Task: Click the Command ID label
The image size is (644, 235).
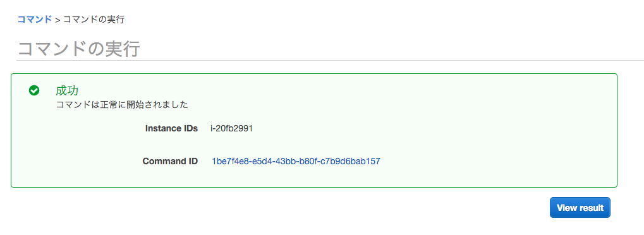Action: click(170, 162)
